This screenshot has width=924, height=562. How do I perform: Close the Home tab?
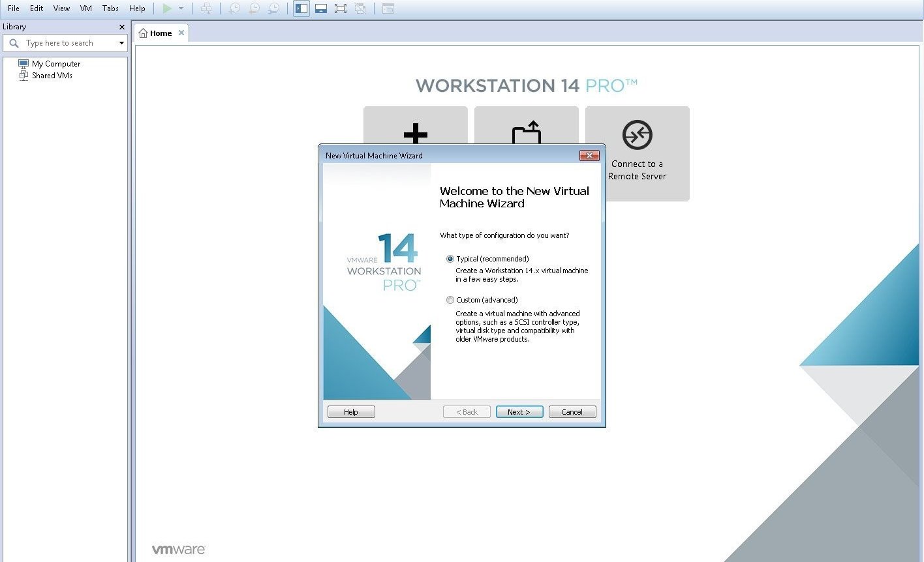point(181,33)
